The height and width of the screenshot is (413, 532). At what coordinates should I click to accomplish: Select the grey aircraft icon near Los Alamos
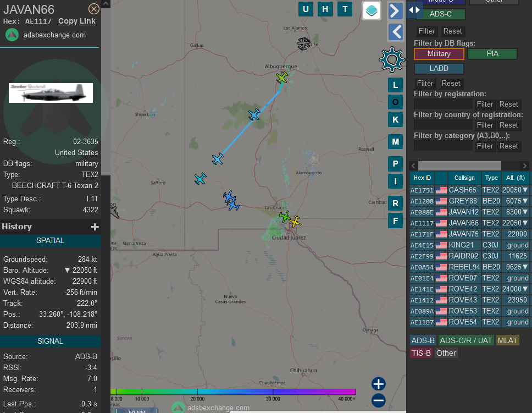click(x=304, y=44)
